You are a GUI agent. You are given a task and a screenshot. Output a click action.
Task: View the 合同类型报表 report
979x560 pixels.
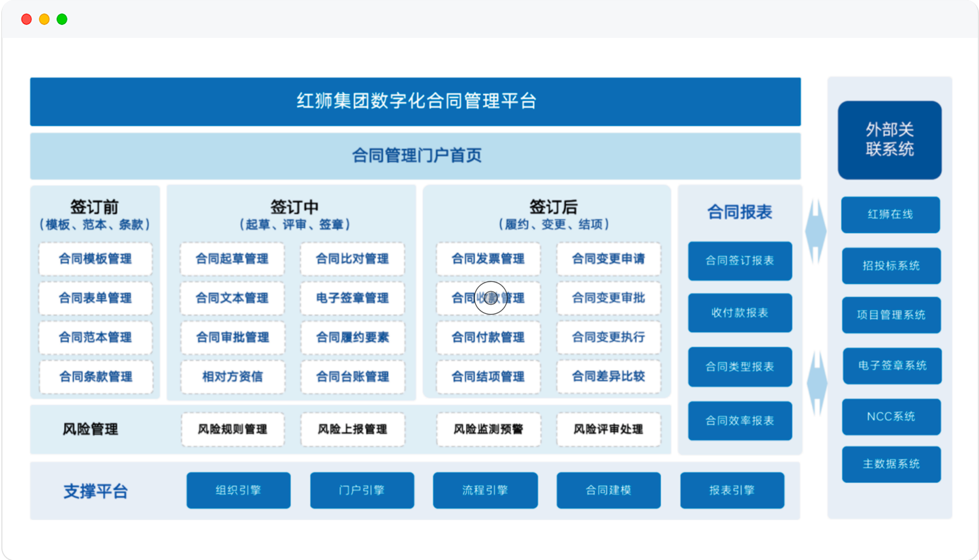coord(739,367)
